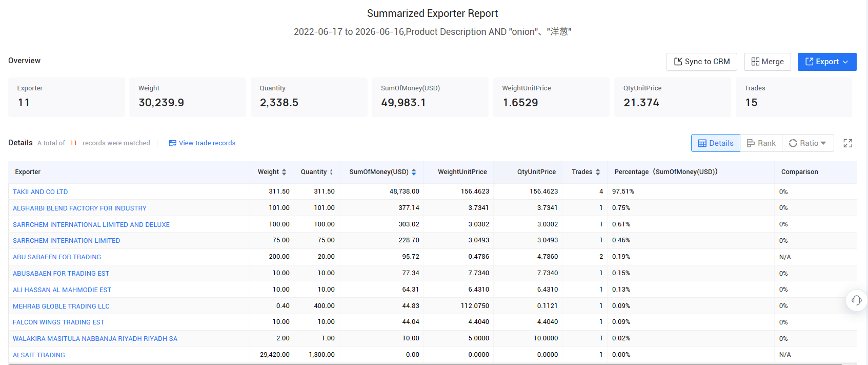Open MEHRAB GLOBLE TRADING LLC exporter
The image size is (868, 365).
point(61,306)
